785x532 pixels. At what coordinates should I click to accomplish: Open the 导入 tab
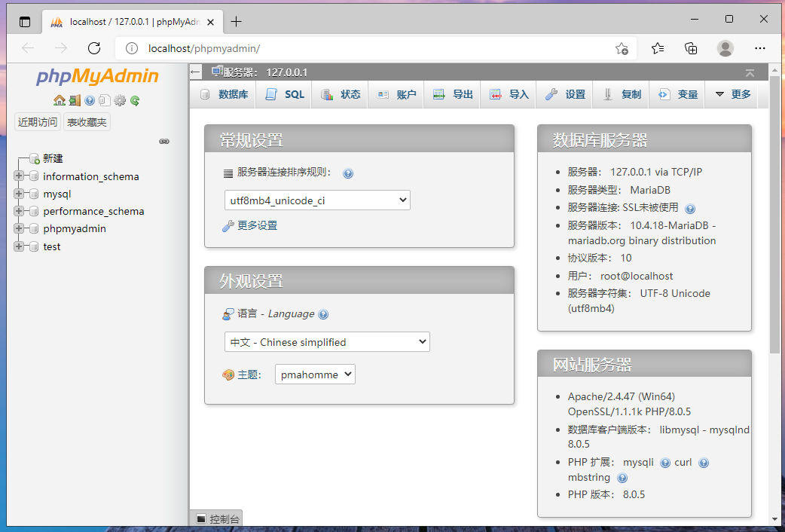509,94
